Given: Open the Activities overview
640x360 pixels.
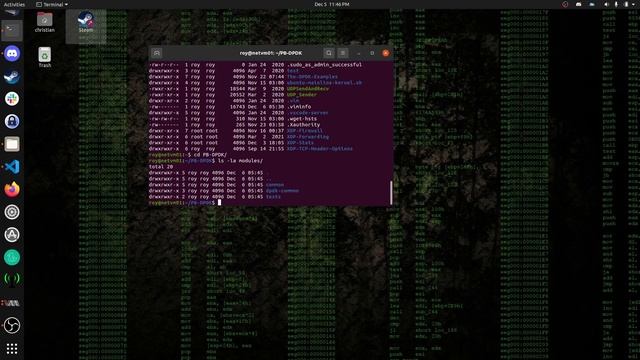Looking at the screenshot, I should [x=14, y=4].
